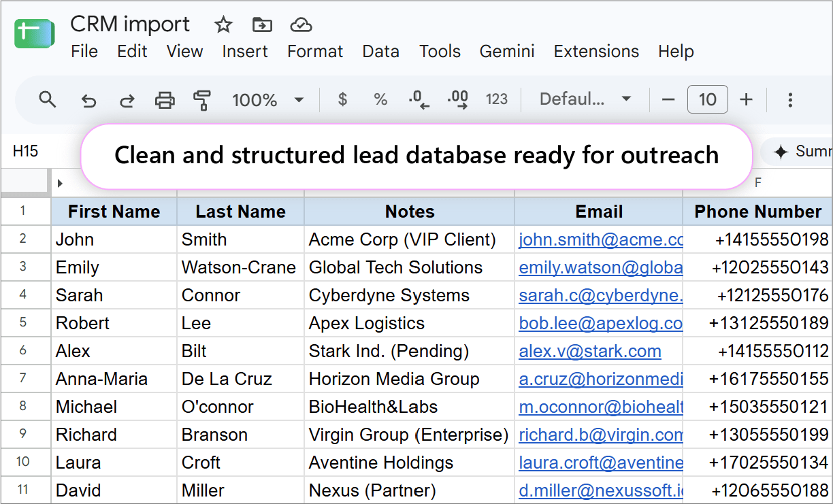The height and width of the screenshot is (504, 833).
Task: Undo the last action
Action: pyautogui.click(x=88, y=101)
